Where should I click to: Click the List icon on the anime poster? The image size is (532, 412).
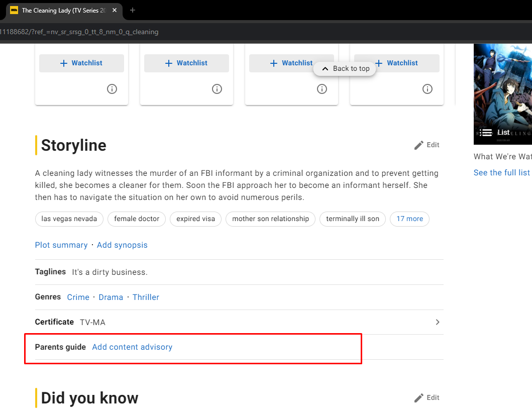click(x=486, y=133)
